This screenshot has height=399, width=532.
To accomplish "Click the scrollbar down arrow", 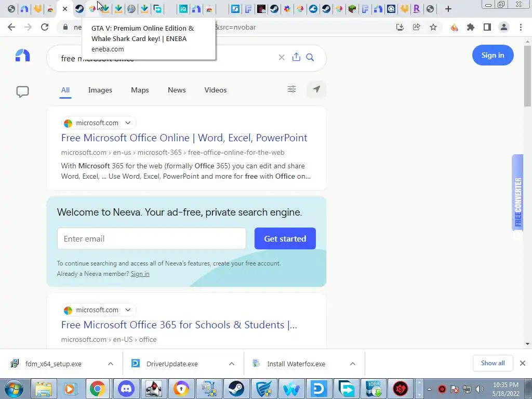I will click(527, 344).
